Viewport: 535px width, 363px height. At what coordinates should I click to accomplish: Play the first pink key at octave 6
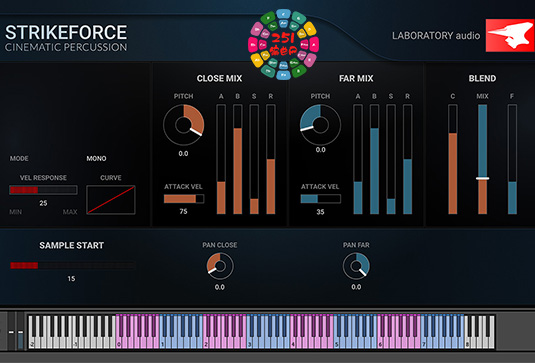pos(380,342)
